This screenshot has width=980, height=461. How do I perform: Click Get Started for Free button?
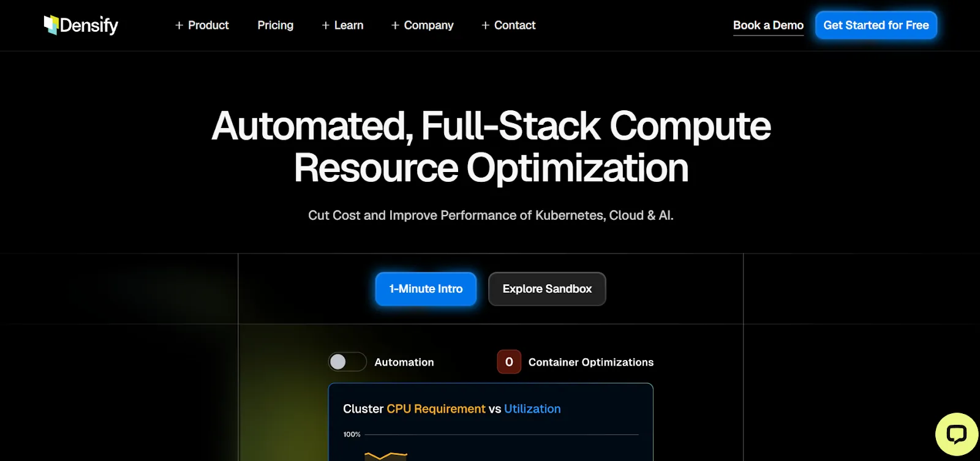tap(876, 25)
